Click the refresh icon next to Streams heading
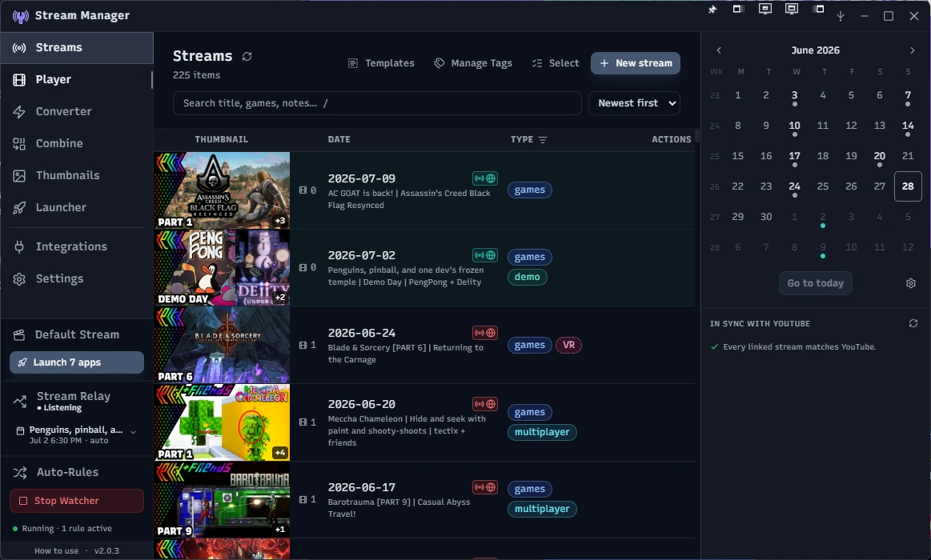 [247, 56]
